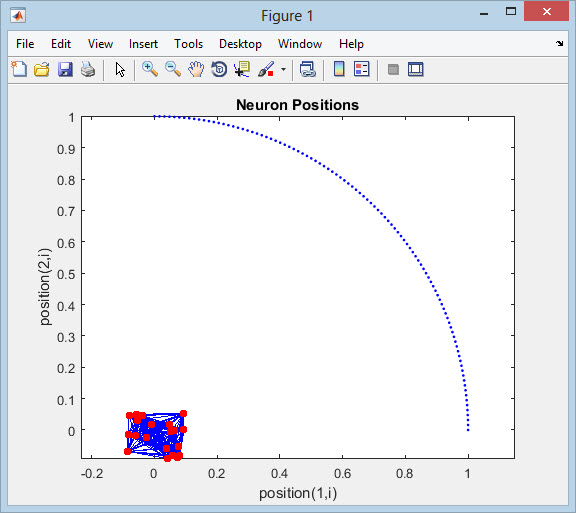Click the New Figure icon
This screenshot has height=513, width=576.
click(19, 69)
